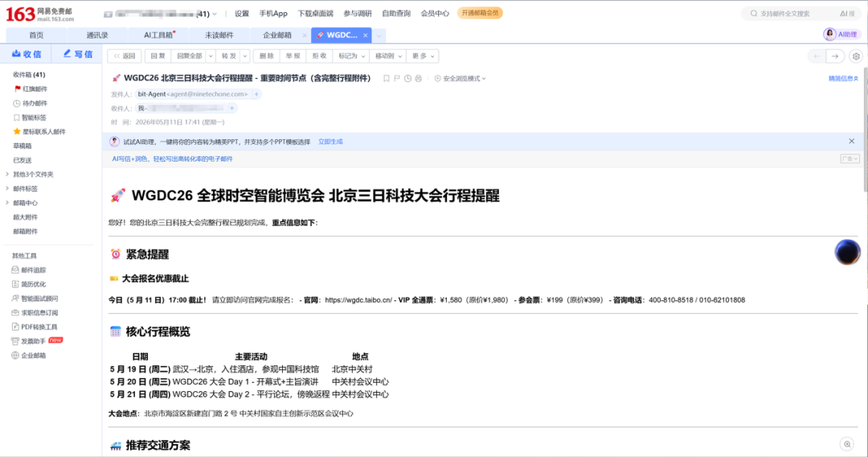Switch to the AI工具箱 tab
The width and height of the screenshot is (868, 457).
[x=159, y=35]
